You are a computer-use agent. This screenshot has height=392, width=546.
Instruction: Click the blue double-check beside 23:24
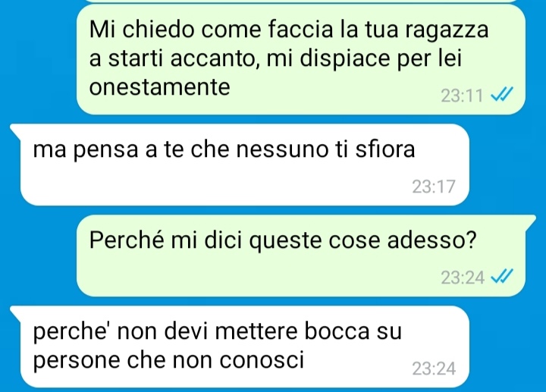pos(502,277)
